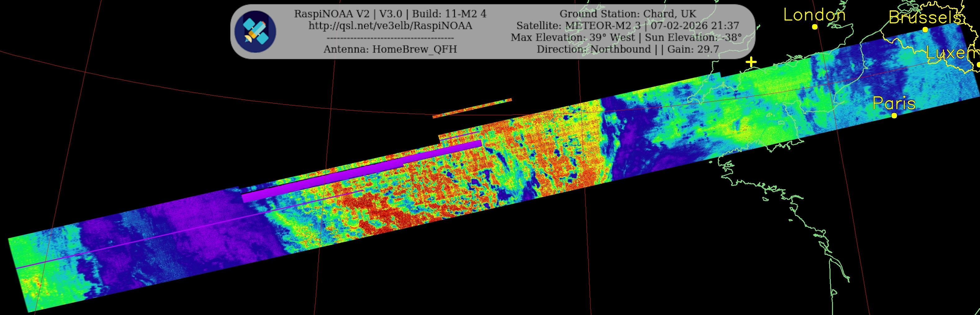
Task: Select the London city dot marker
Action: pos(815,27)
